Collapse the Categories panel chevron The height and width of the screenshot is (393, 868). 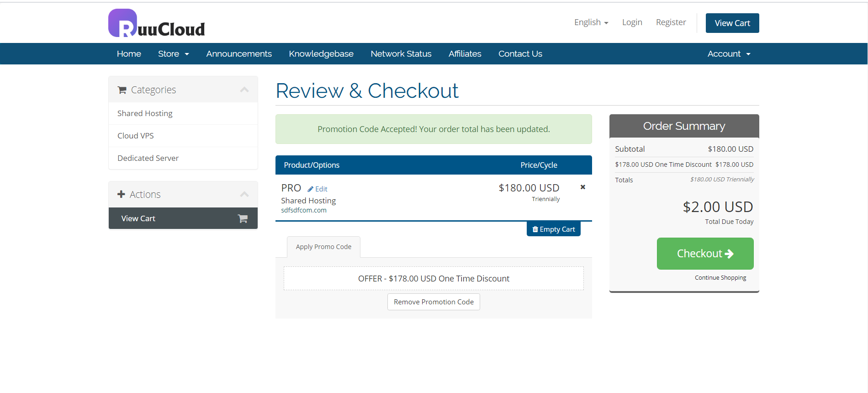(x=244, y=90)
